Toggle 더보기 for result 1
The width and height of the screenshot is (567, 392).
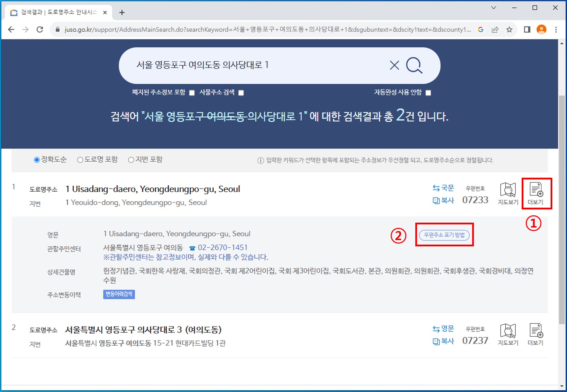[536, 194]
